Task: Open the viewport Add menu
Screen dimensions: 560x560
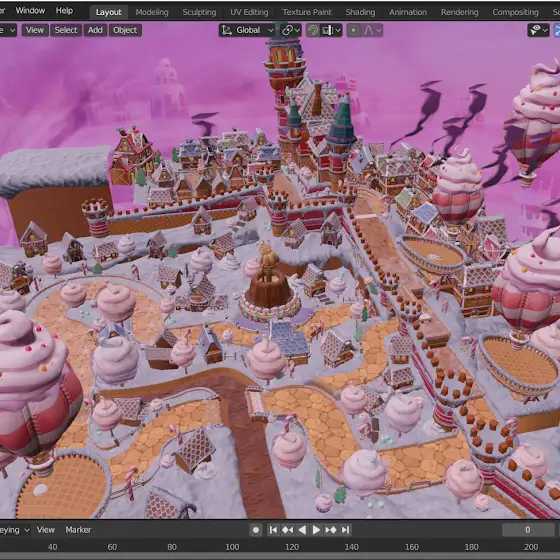Action: [95, 30]
